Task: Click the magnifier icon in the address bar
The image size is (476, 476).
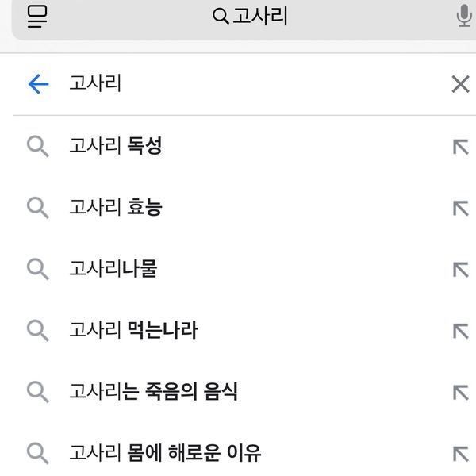Action: [221, 16]
